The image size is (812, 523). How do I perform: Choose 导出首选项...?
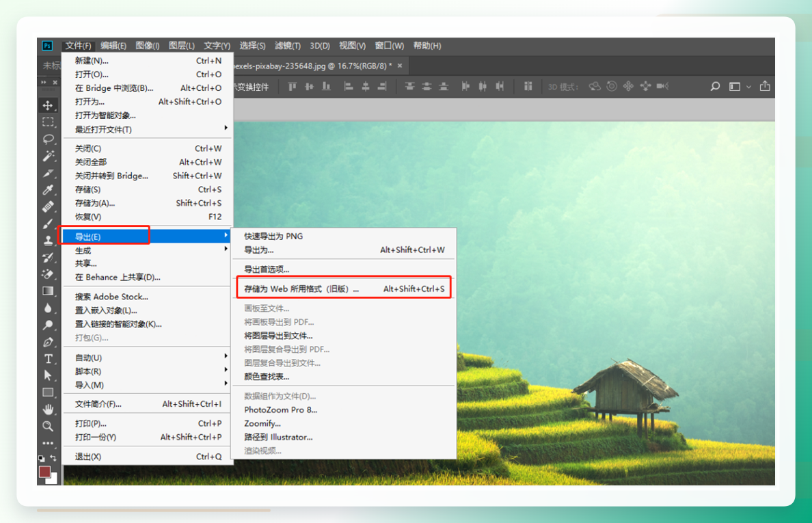[x=344, y=269]
